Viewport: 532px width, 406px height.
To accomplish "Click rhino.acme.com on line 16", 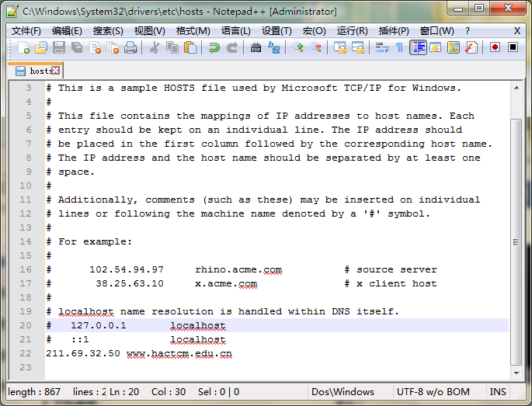I will point(238,269).
